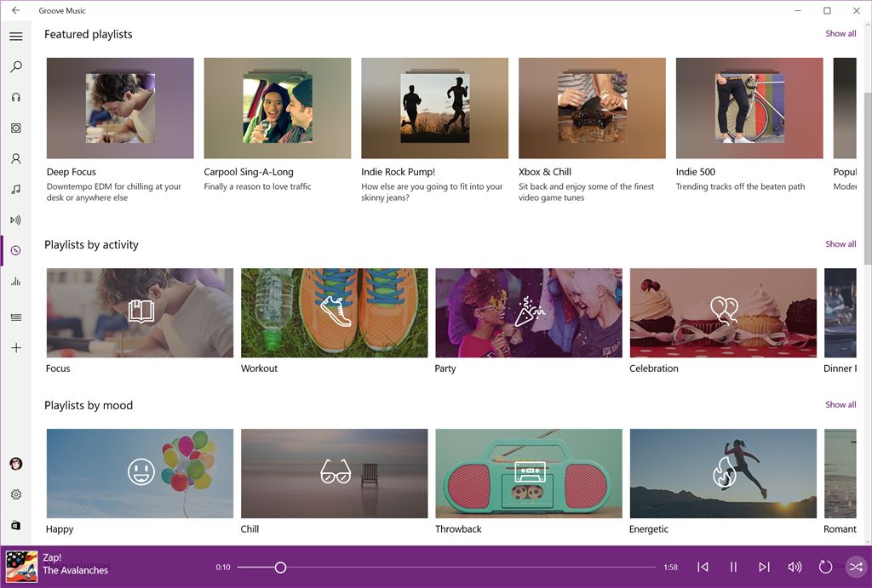The width and height of the screenshot is (872, 588).
Task: Select the Explore compass icon in sidebar
Action: [16, 251]
